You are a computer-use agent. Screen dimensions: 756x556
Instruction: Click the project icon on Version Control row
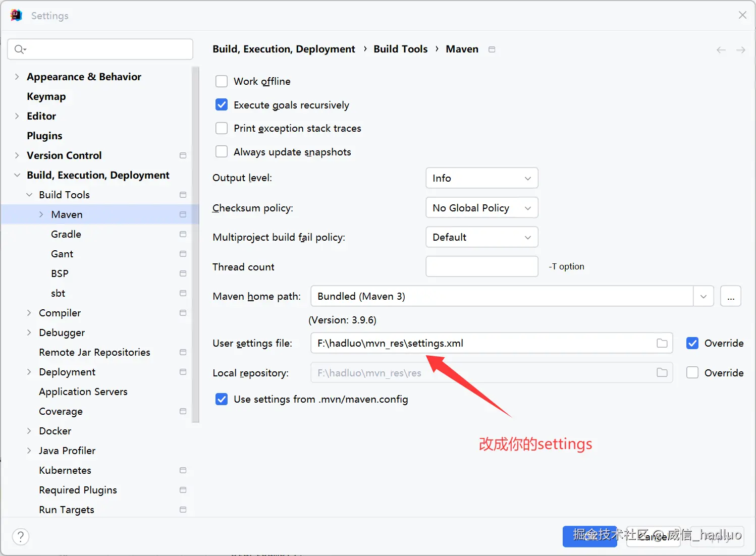click(x=183, y=155)
